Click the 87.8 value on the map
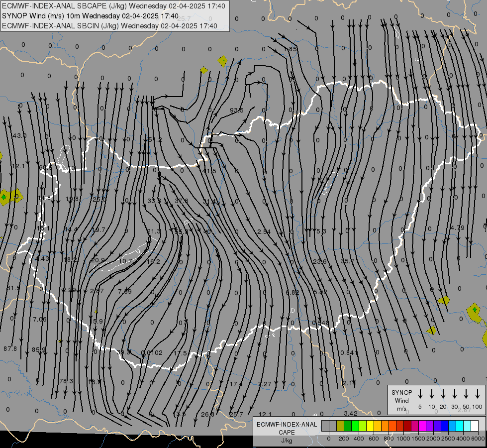487x448 pixels. 10,349
